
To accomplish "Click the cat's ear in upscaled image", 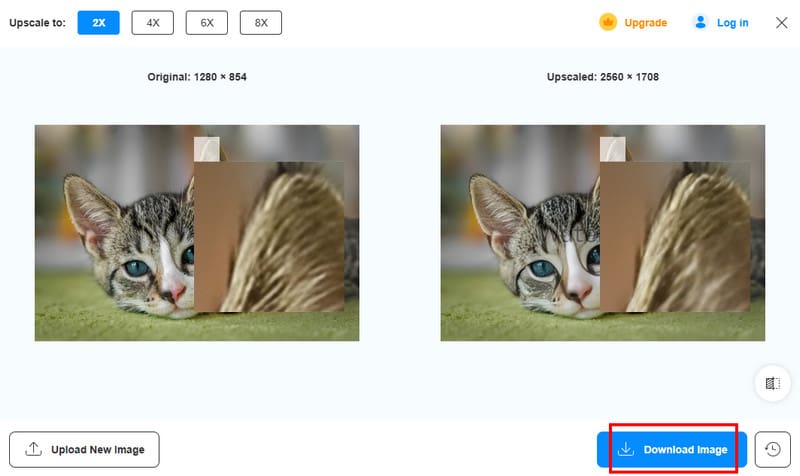I will [495, 207].
